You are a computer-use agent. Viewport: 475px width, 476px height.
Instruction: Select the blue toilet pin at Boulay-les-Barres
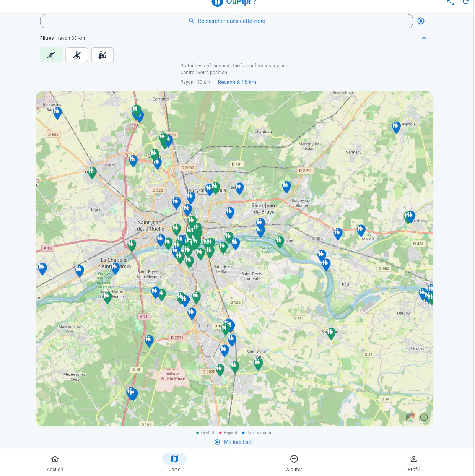(57, 113)
